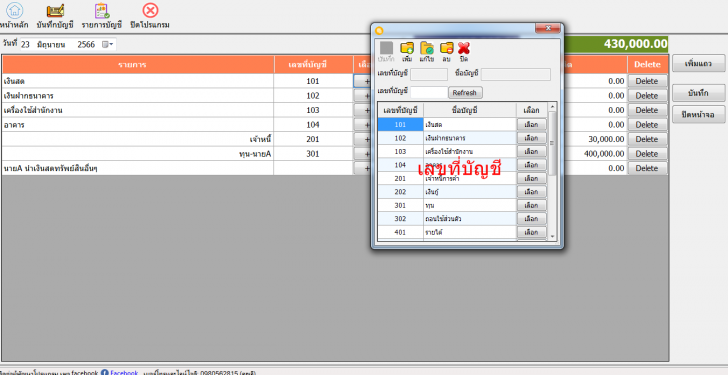Open the หน้าหลัก home icon
This screenshot has width=728, height=375.
point(15,10)
